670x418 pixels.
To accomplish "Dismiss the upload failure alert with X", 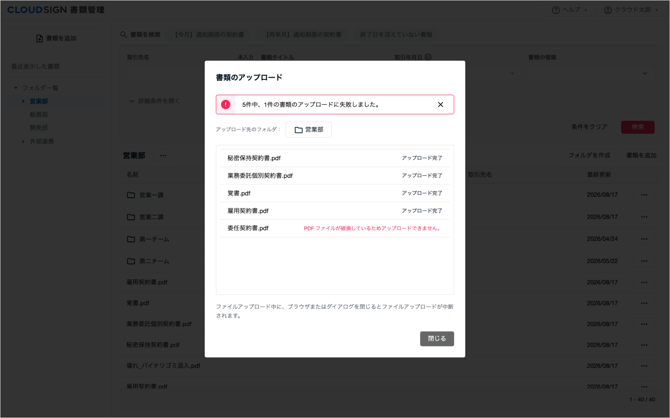I will [x=440, y=104].
